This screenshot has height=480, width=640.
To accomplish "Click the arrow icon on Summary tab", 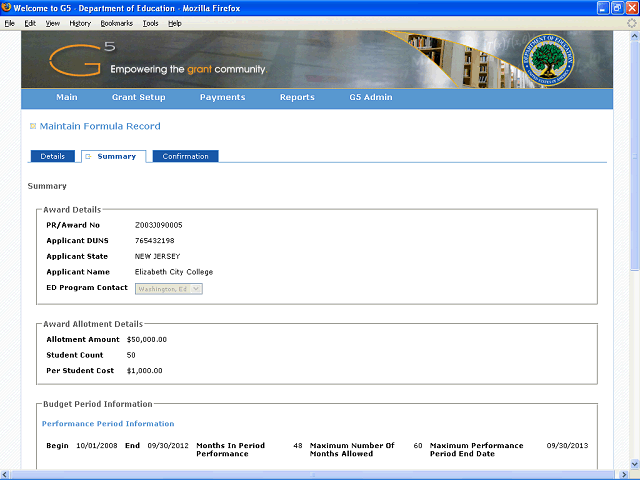I will [x=88, y=157].
